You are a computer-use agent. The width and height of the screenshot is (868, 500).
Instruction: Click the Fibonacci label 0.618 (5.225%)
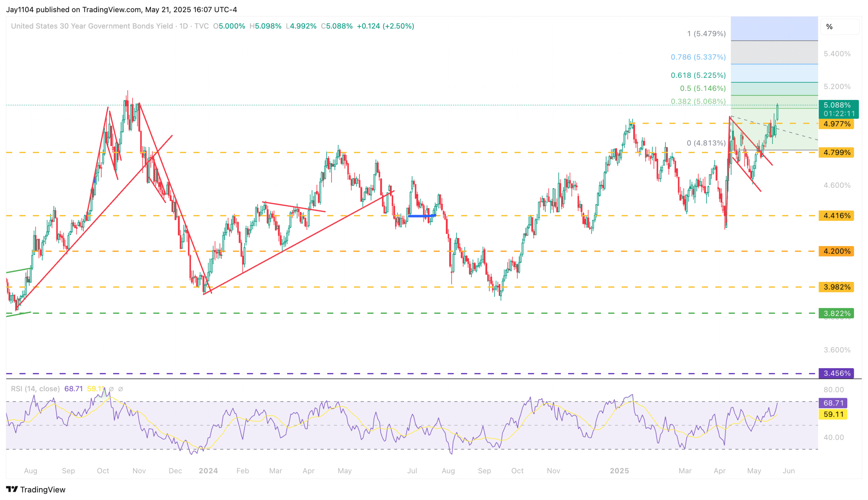698,75
